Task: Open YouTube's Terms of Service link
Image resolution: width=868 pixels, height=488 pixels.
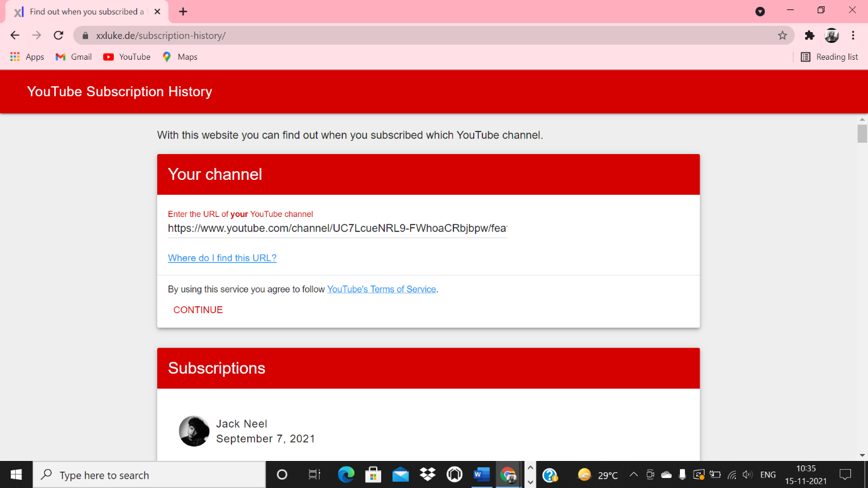Action: pyautogui.click(x=382, y=289)
